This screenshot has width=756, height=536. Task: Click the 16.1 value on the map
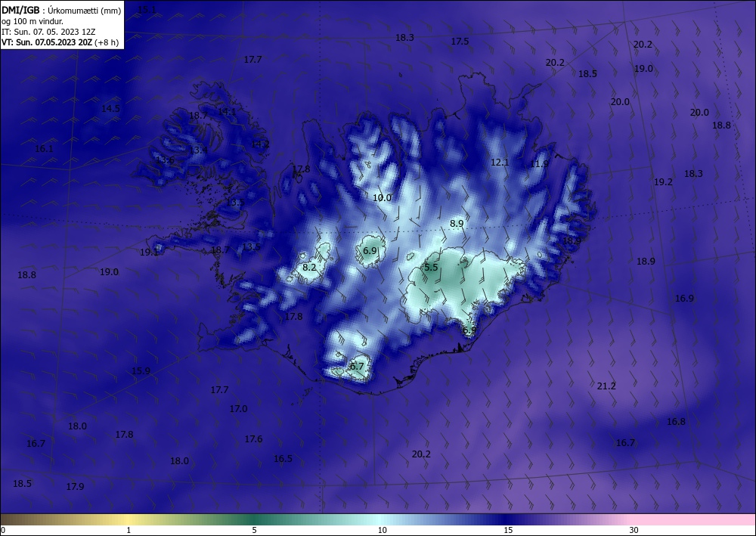point(44,148)
